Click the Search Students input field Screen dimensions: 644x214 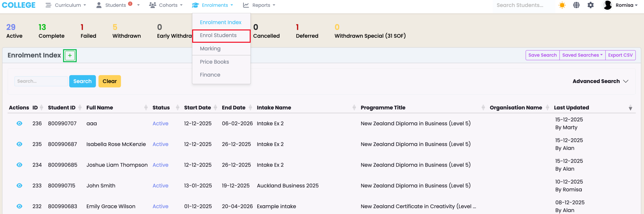coord(520,5)
